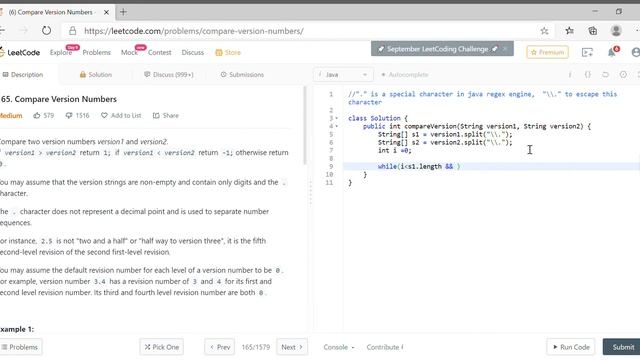
Task: Switch to the Discuss (999+) tab
Action: (169, 75)
